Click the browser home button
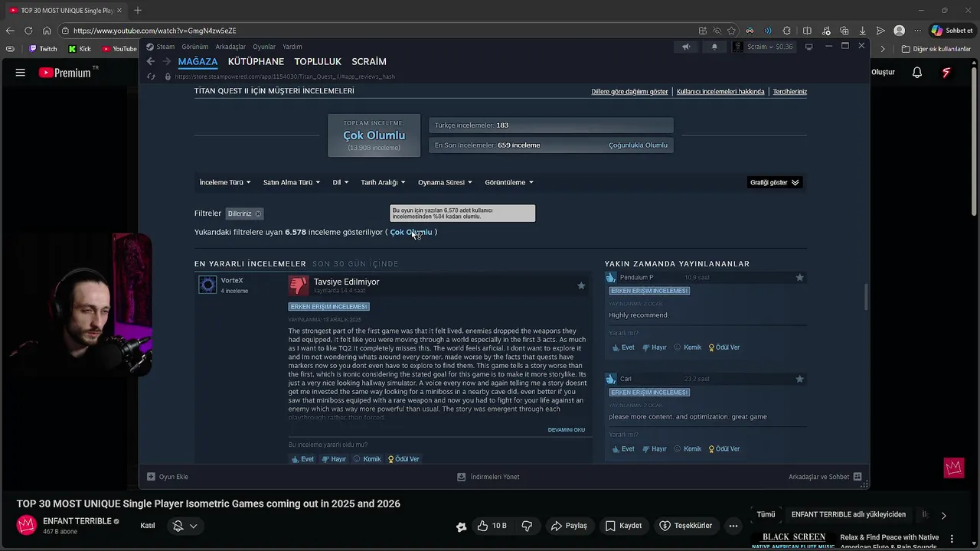Image resolution: width=980 pixels, height=551 pixels. pos(47,31)
